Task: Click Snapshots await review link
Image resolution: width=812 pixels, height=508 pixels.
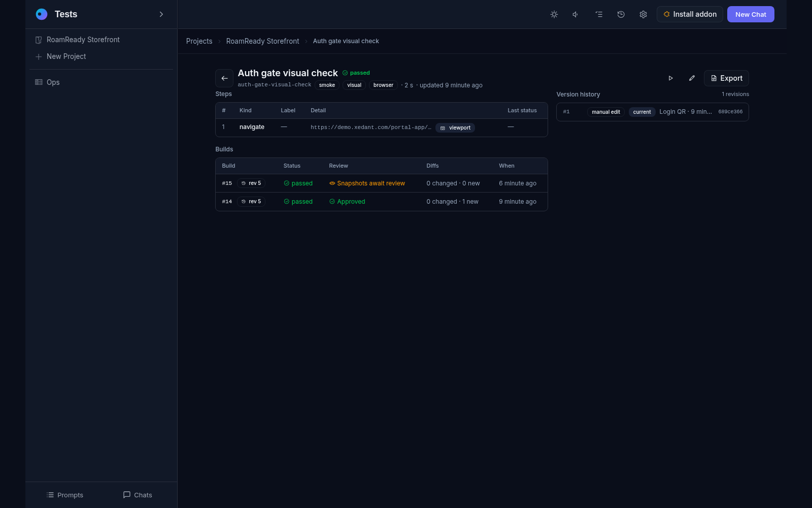Action: (367, 183)
